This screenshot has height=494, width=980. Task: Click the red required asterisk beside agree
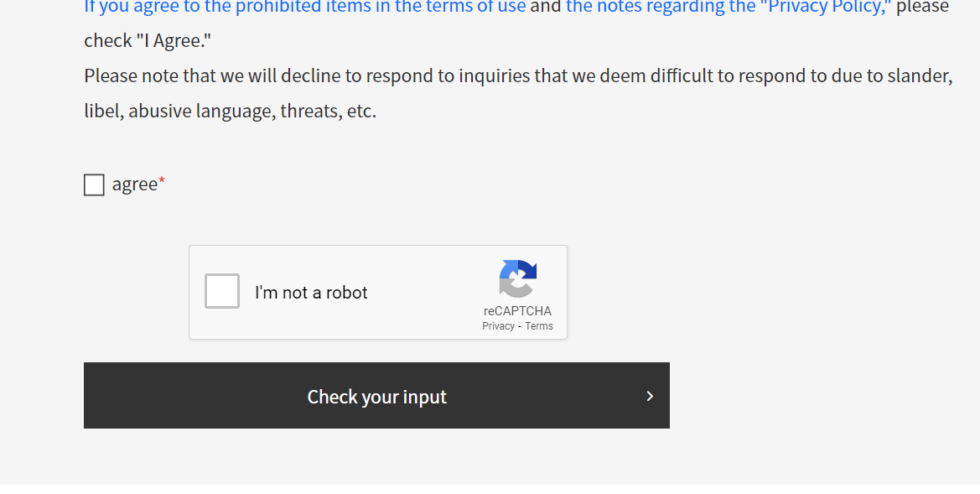click(162, 182)
